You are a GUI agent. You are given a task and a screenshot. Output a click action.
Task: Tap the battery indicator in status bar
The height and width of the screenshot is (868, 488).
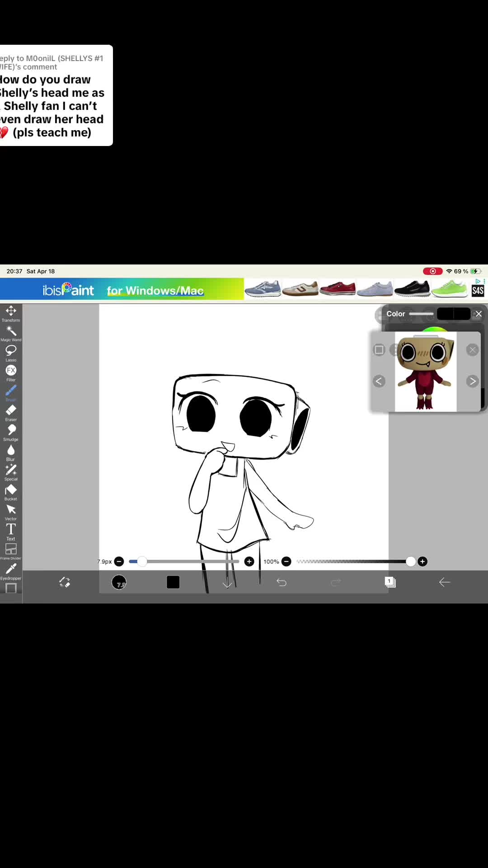click(x=476, y=271)
